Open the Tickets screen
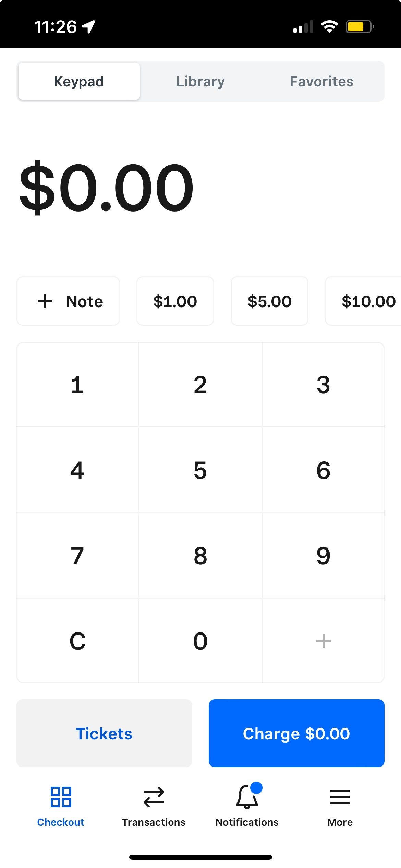This screenshot has height=868, width=401. [x=104, y=734]
